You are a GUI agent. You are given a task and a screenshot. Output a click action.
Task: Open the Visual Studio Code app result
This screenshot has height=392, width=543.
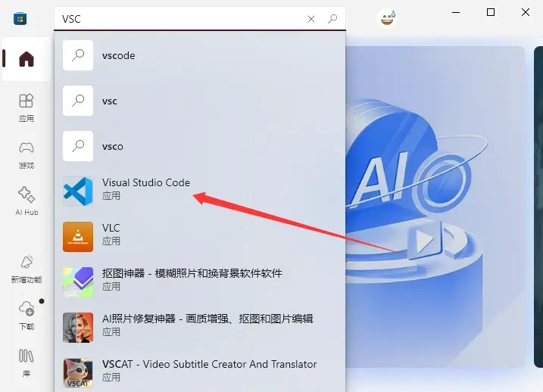click(x=200, y=191)
